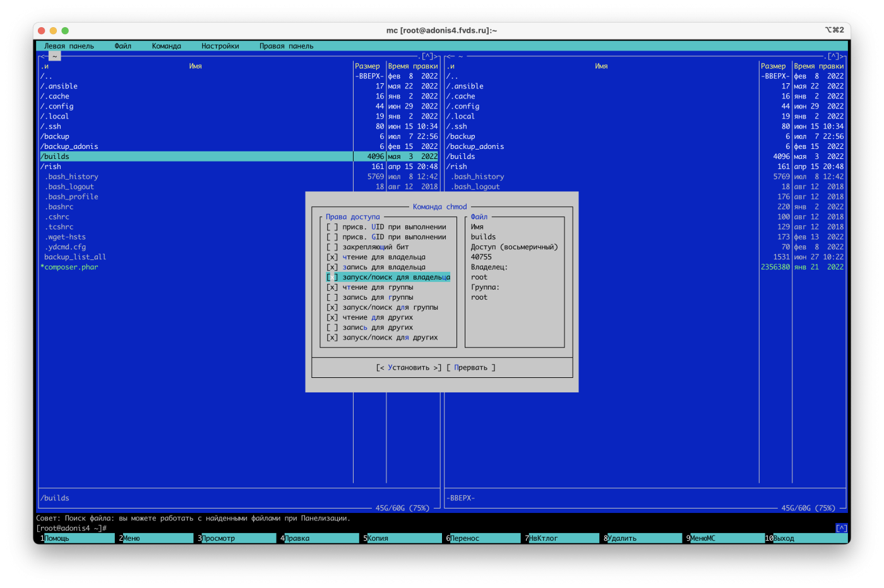Image resolution: width=884 pixels, height=588 pixels.
Task: Sort left panel by Размер column header
Action: (367, 66)
